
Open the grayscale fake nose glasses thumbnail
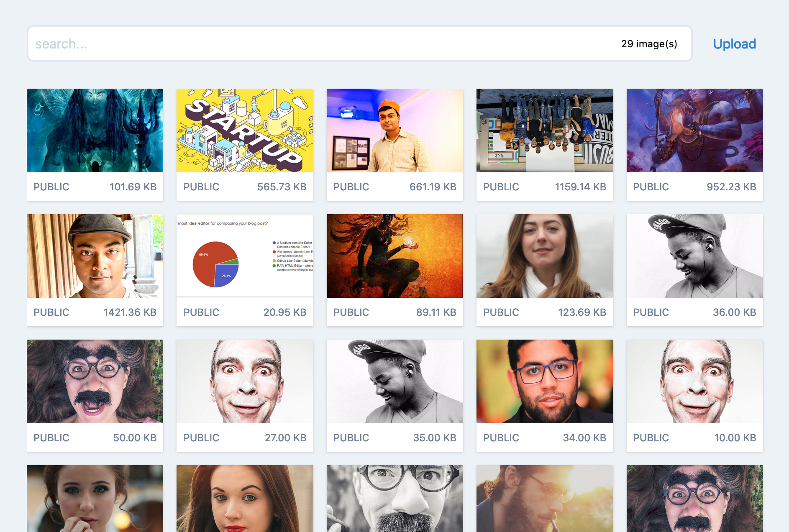pos(395,499)
